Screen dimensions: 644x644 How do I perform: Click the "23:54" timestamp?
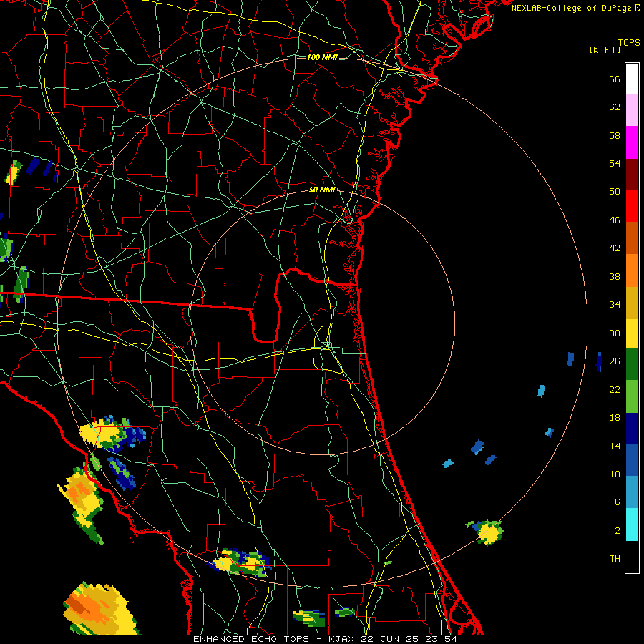coord(441,639)
